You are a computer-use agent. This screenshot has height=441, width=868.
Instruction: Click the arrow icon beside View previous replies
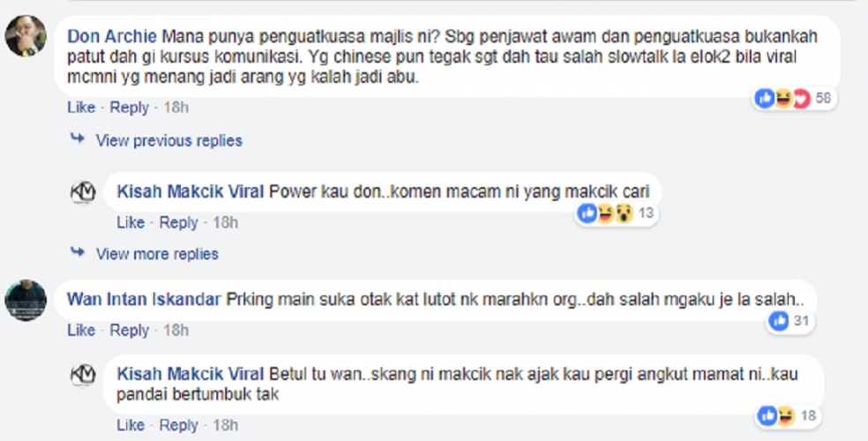coord(78,138)
